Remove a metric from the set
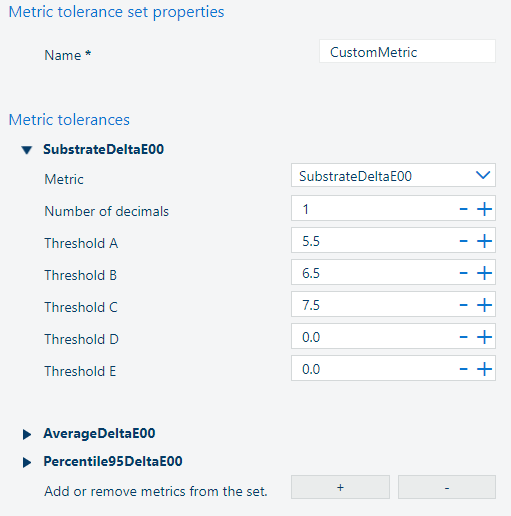The image size is (511, 516). pos(447,487)
